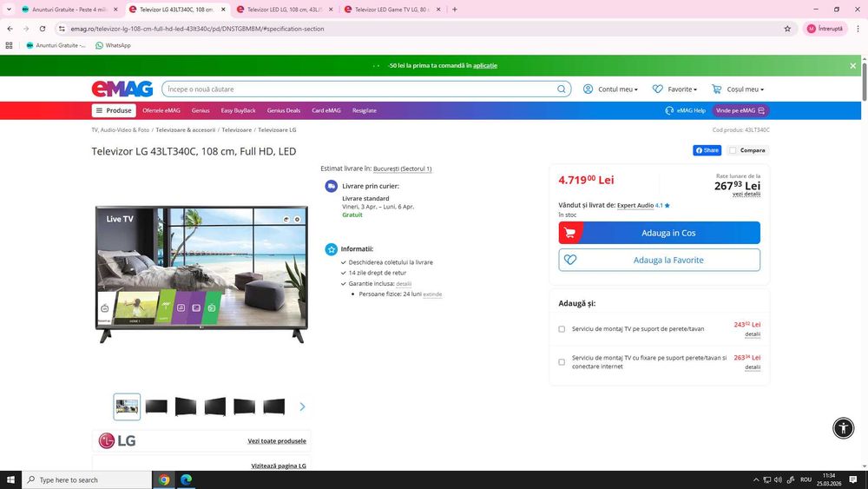868x489 pixels.
Task: Open Expert Audio seller link
Action: coord(635,206)
